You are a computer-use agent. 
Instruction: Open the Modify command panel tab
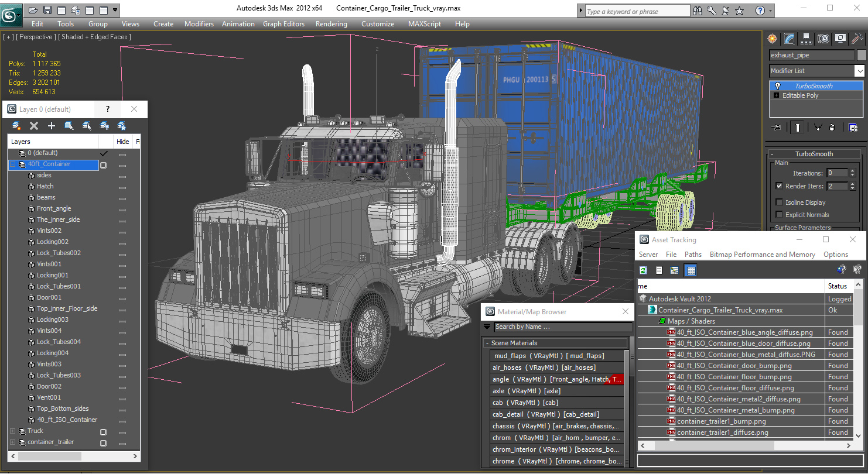pos(790,39)
